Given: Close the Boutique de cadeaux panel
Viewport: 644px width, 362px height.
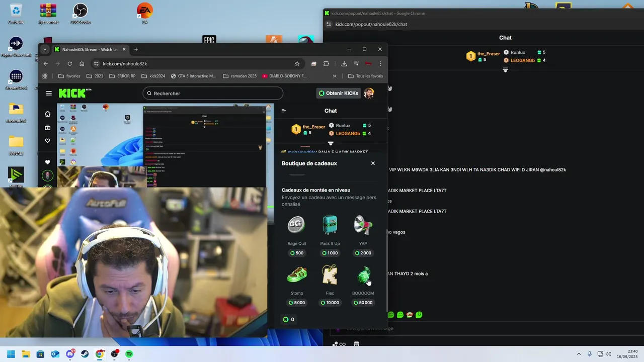Looking at the screenshot, I should pos(373,163).
